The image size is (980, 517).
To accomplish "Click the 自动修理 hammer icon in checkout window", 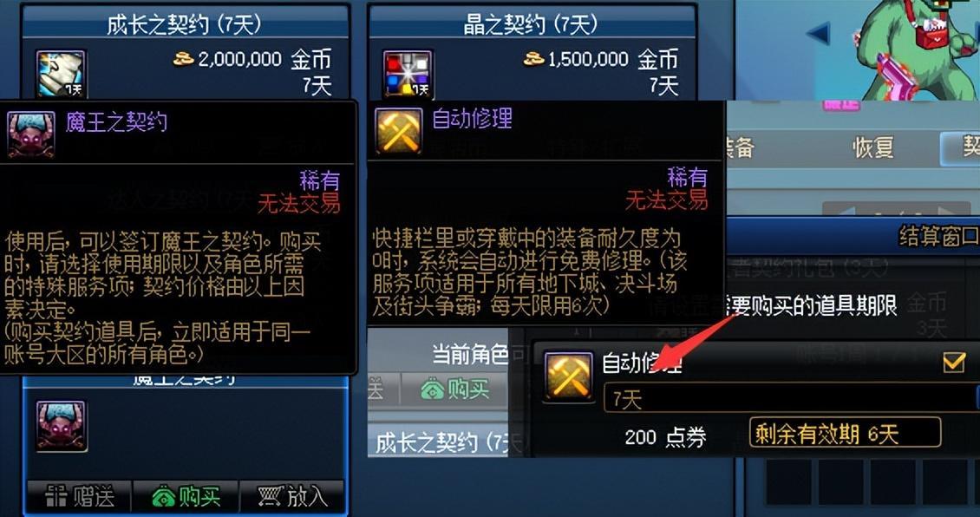I will [x=569, y=376].
